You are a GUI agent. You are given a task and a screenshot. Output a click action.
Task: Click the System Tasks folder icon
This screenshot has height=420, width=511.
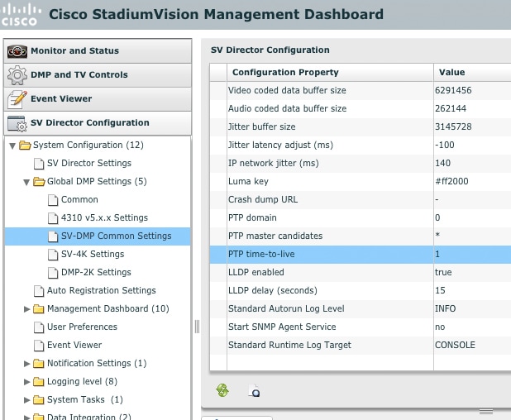pyautogui.click(x=39, y=400)
